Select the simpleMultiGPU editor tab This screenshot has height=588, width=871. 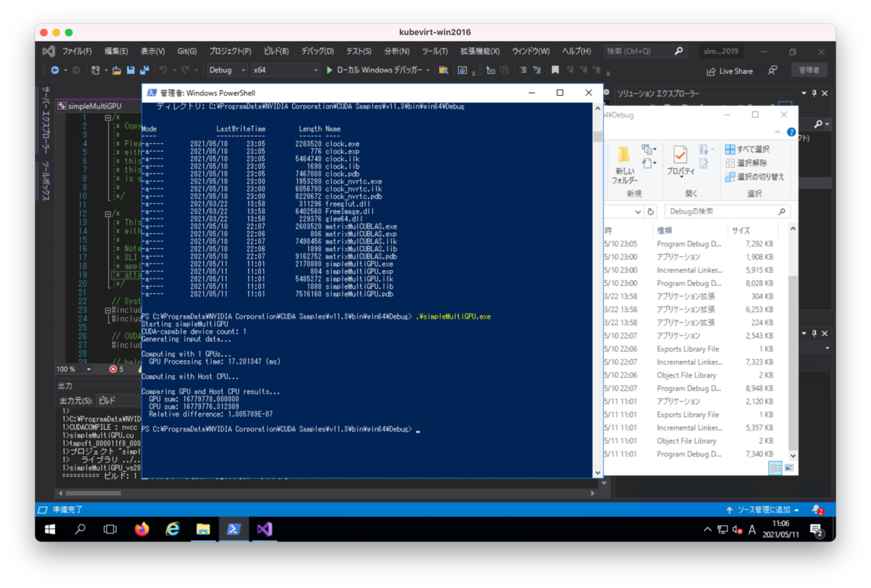coord(94,106)
